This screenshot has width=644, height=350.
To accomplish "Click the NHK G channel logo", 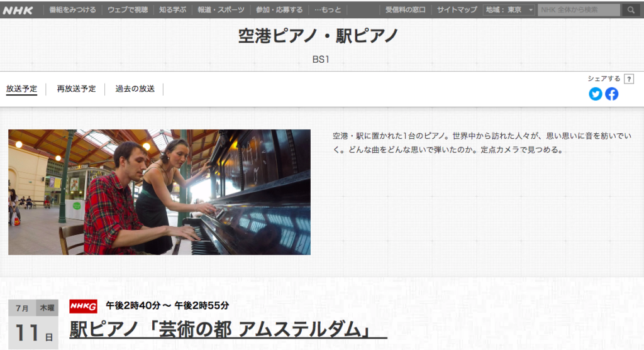I will [x=83, y=305].
